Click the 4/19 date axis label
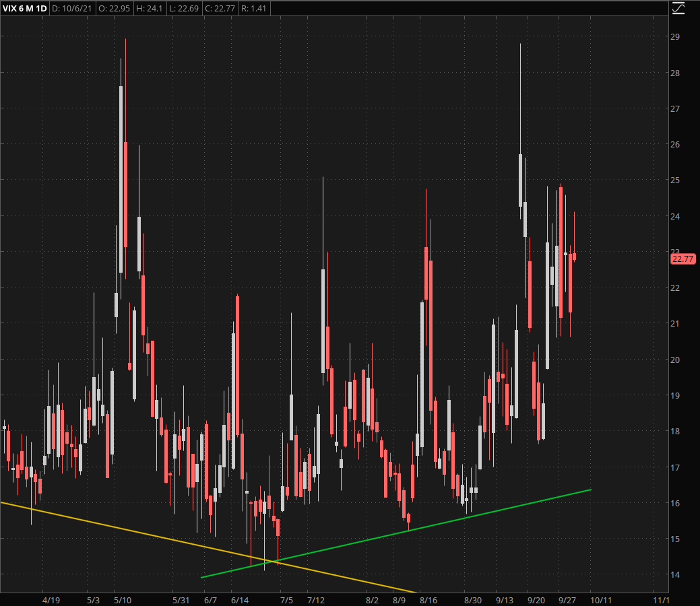This screenshot has height=606, width=700. click(51, 600)
